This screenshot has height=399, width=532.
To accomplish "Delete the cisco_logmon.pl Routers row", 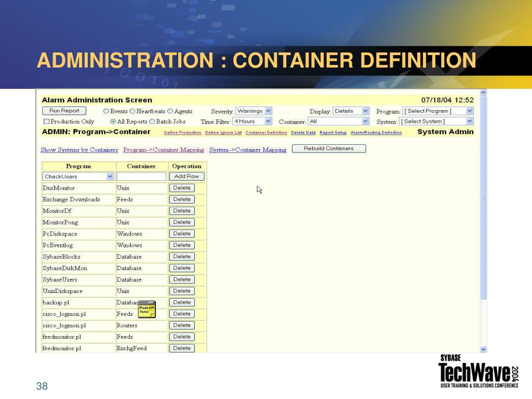I will tap(182, 325).
